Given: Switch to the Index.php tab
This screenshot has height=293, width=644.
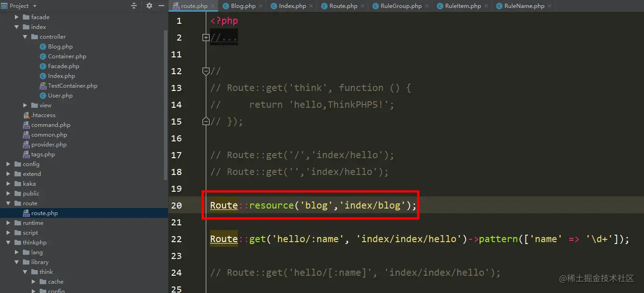Looking at the screenshot, I should coord(292,6).
